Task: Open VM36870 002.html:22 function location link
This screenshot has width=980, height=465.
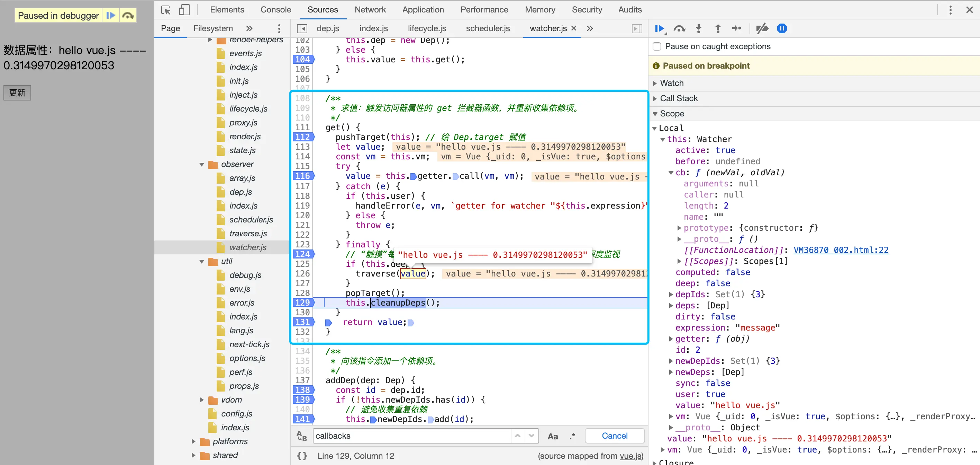Action: (841, 250)
